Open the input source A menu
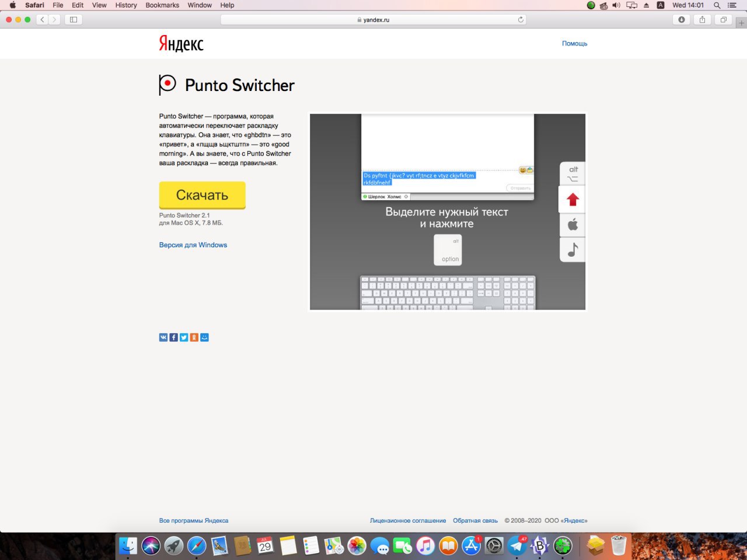Viewport: 747px width, 560px height. tap(661, 5)
